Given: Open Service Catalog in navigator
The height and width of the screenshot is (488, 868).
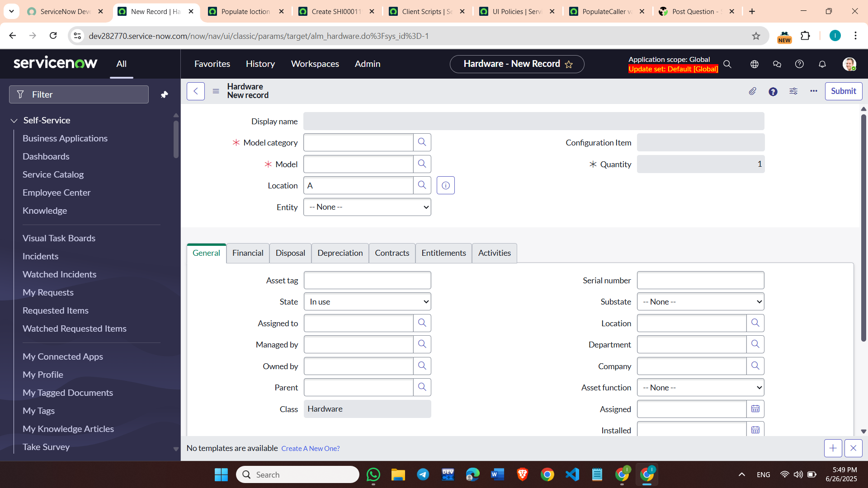Looking at the screenshot, I should (53, 174).
